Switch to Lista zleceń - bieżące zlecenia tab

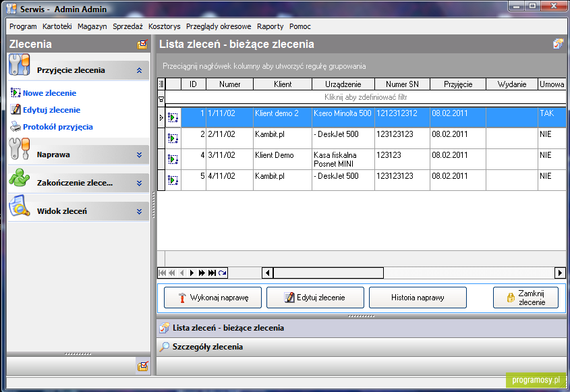(362, 328)
